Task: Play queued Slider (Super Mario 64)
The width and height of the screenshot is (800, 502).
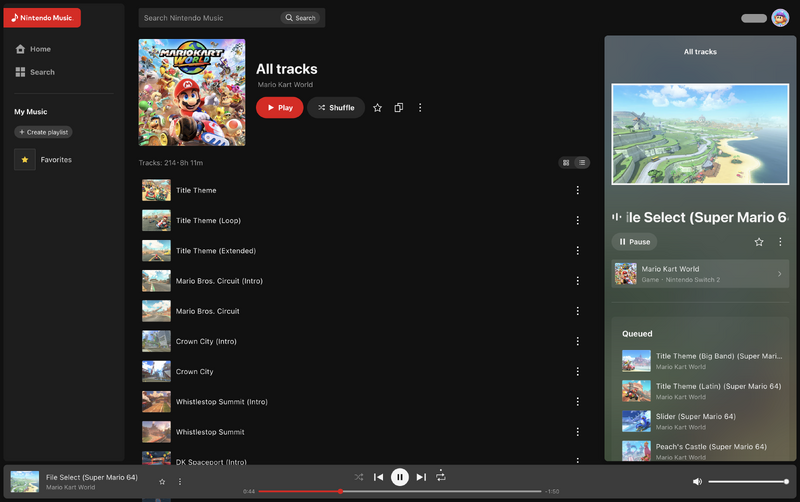Action: point(702,421)
